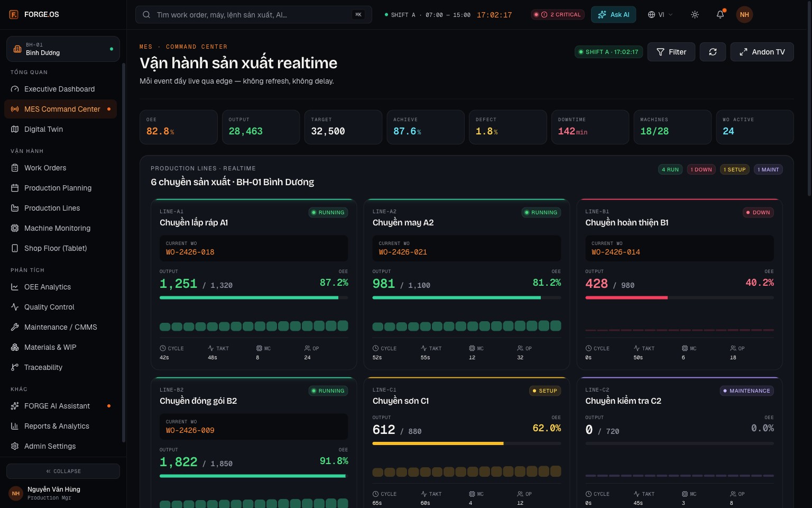Click the SETUP badge on LINE-C1
This screenshot has width=812, height=508.
pos(545,391)
